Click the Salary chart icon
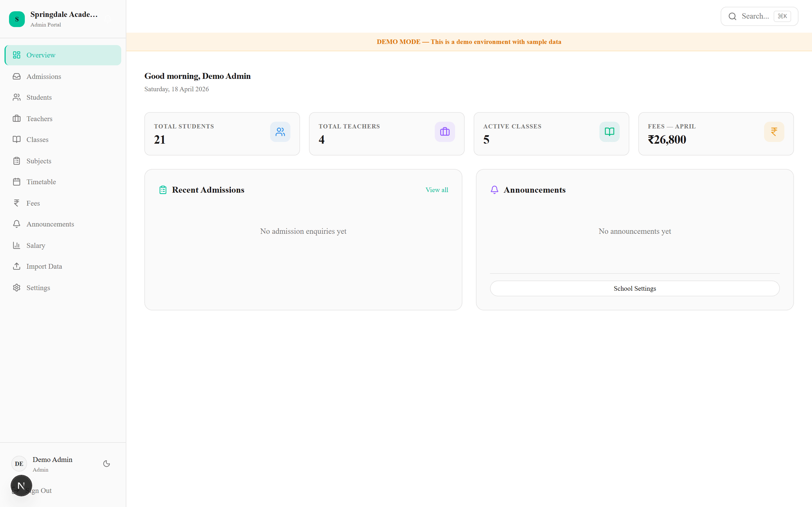The height and width of the screenshot is (507, 812). (17, 245)
